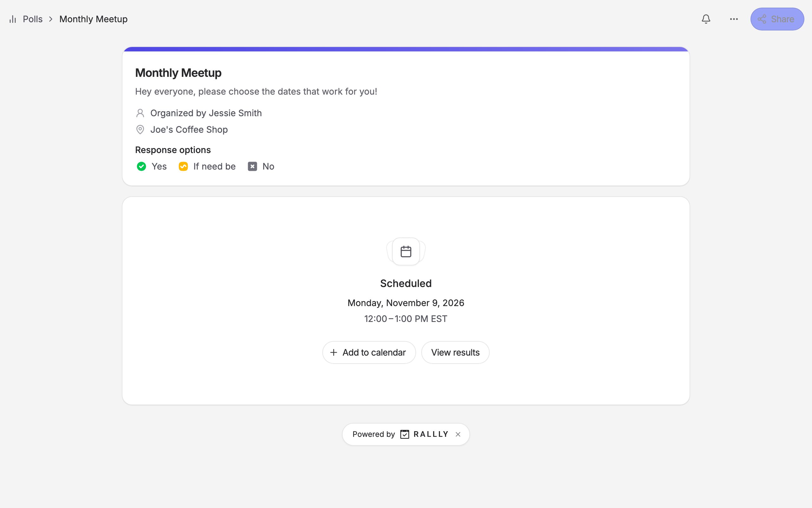Viewport: 812px width, 508px height.
Task: Click the Monthly Meetup breadcrumb item
Action: click(x=93, y=19)
